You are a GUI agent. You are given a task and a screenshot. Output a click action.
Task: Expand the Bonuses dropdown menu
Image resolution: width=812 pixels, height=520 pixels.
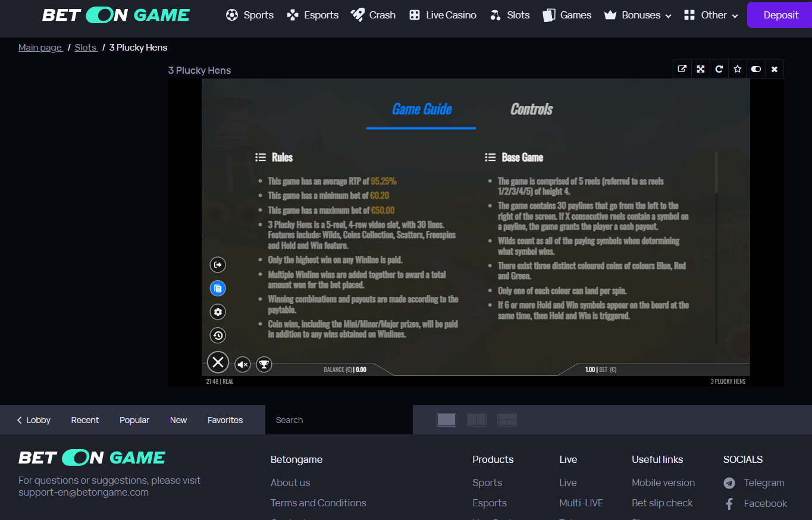point(638,15)
